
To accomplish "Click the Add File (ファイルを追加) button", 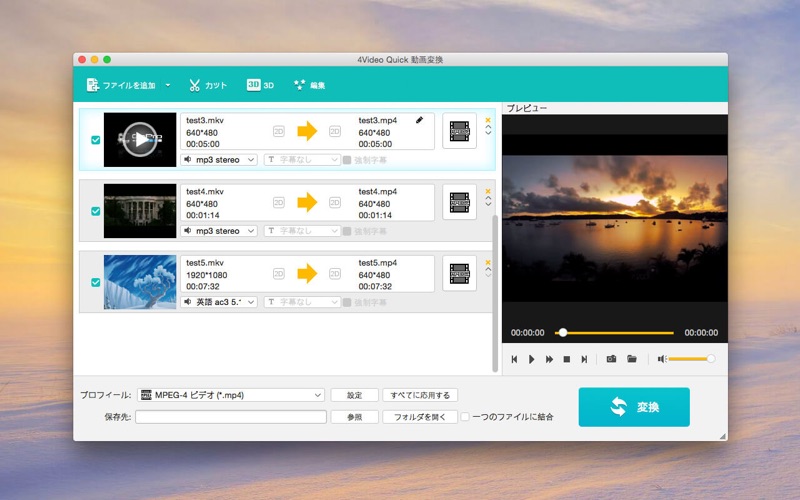I will pos(121,85).
